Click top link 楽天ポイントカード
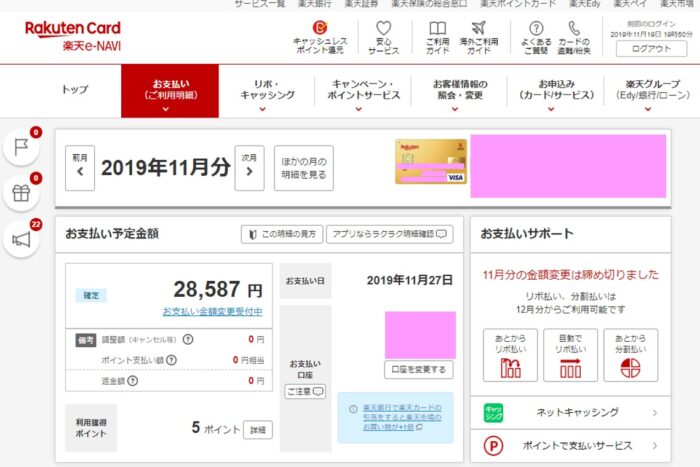700x467 pixels. click(x=518, y=4)
